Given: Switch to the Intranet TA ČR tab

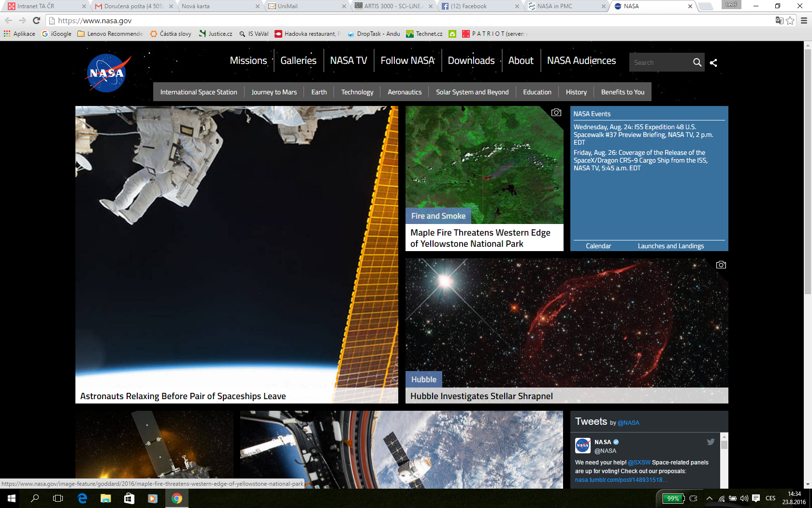Looking at the screenshot, I should pyautogui.click(x=46, y=6).
